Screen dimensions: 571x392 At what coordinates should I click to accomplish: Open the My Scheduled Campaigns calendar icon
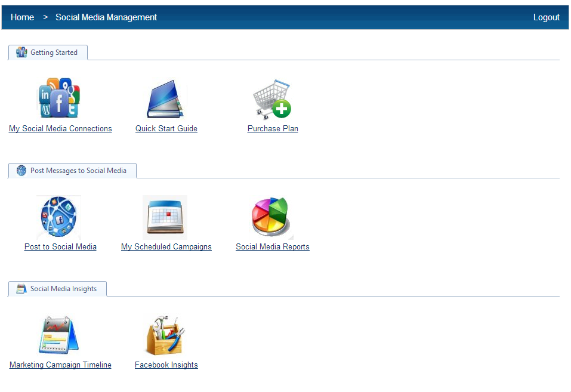(x=165, y=217)
